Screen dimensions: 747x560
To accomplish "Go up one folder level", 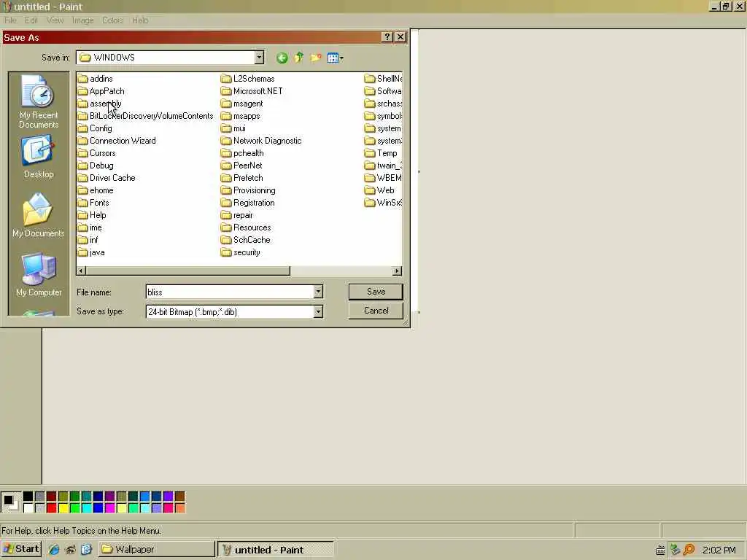I will (298, 58).
